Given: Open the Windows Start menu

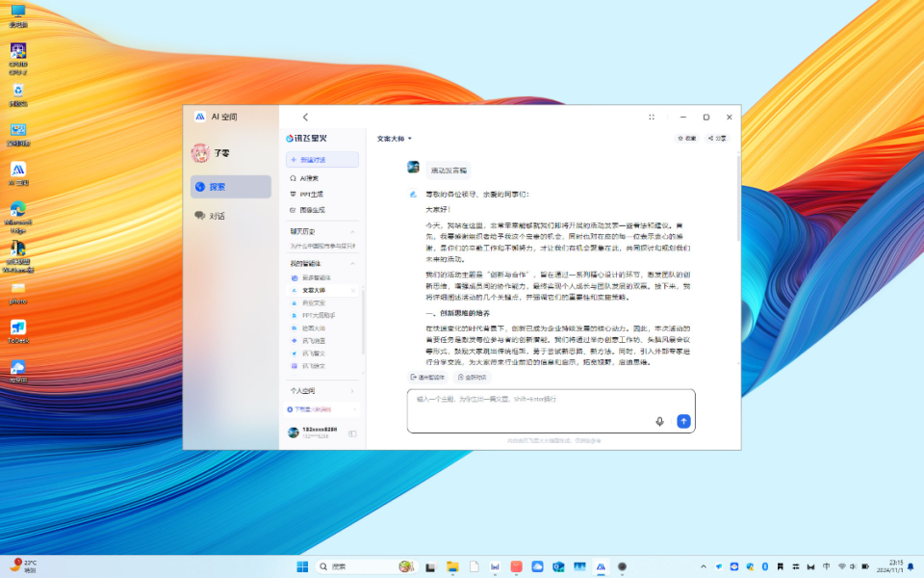Looking at the screenshot, I should 302,566.
